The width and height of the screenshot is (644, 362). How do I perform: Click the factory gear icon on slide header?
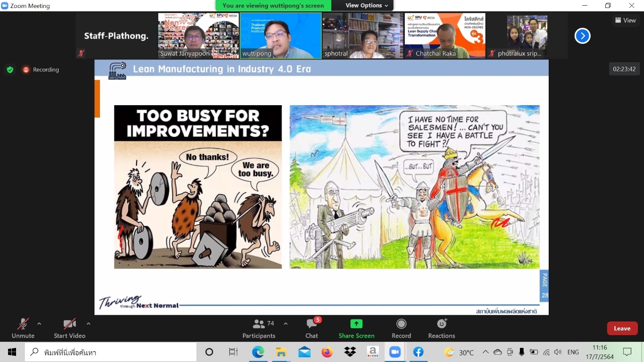pyautogui.click(x=117, y=71)
